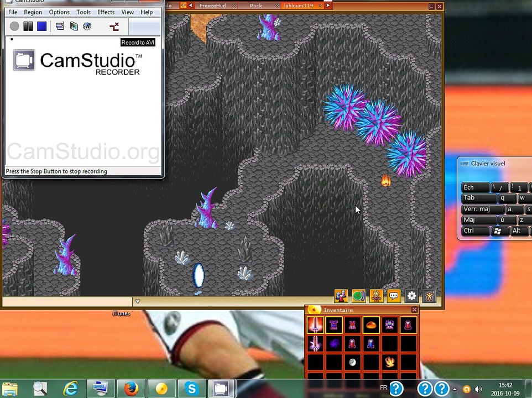Viewport: 532px width, 398px height.
Task: Open the Help menu in CamStudio
Action: tap(147, 12)
